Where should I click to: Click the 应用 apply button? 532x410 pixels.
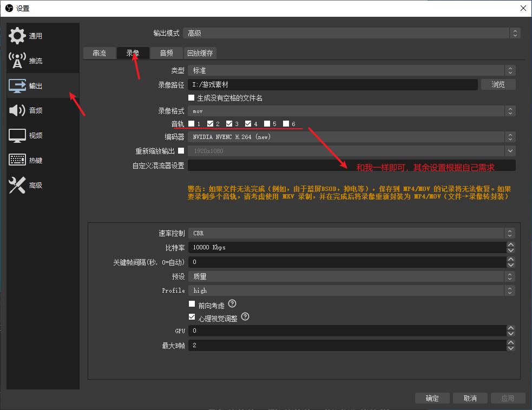pos(508,398)
